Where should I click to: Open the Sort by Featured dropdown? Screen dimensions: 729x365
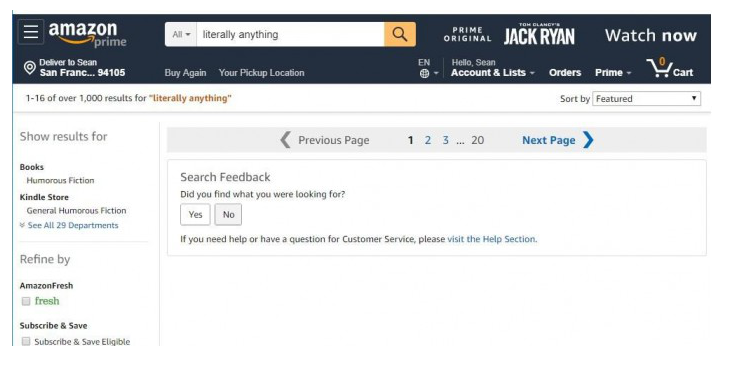[x=646, y=99]
